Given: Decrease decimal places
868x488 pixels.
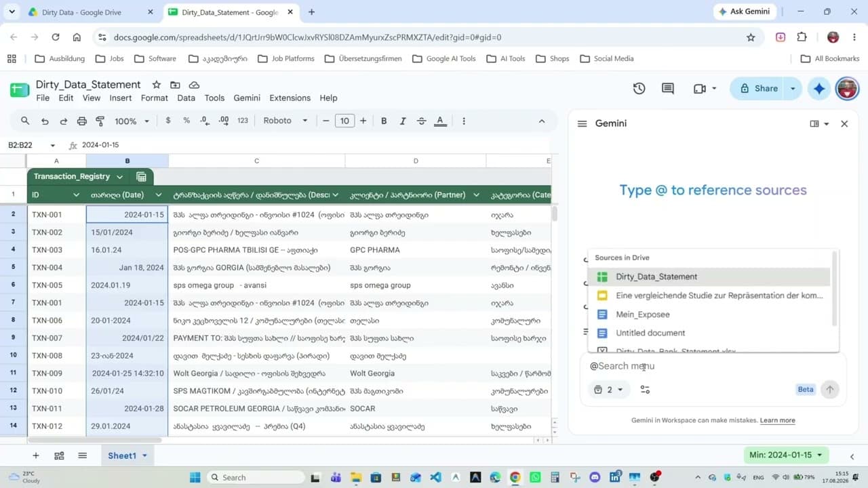Looking at the screenshot, I should (x=205, y=121).
